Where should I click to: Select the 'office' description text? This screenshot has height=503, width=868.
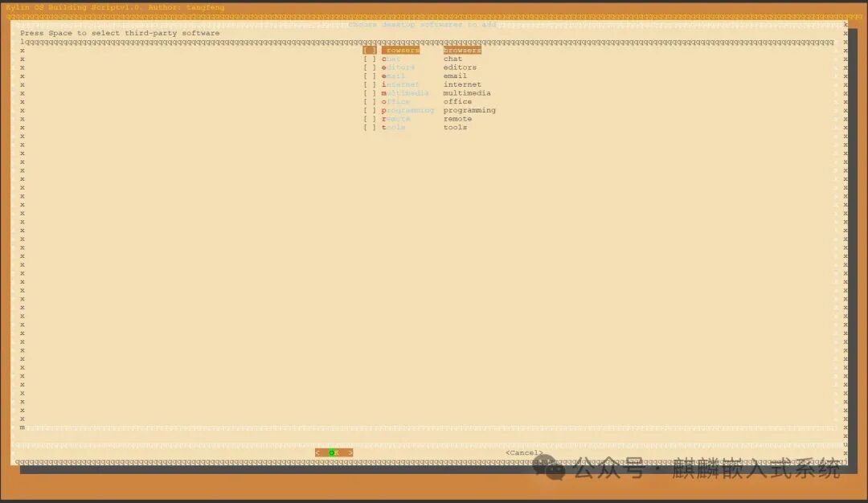tap(457, 102)
